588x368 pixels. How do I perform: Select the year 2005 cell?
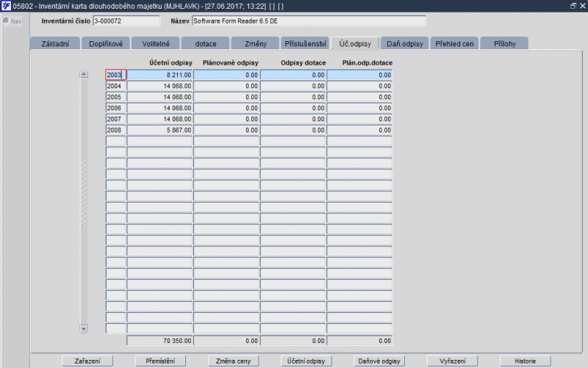tap(115, 97)
